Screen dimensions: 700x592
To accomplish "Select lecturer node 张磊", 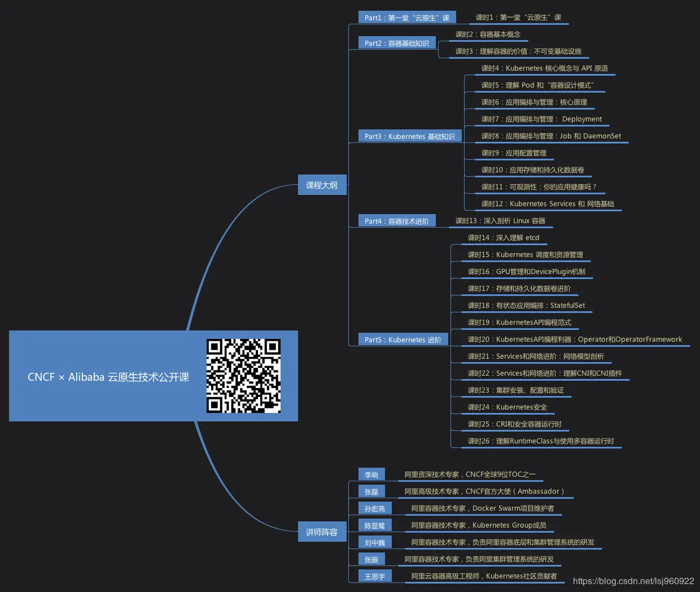I will 371,492.
